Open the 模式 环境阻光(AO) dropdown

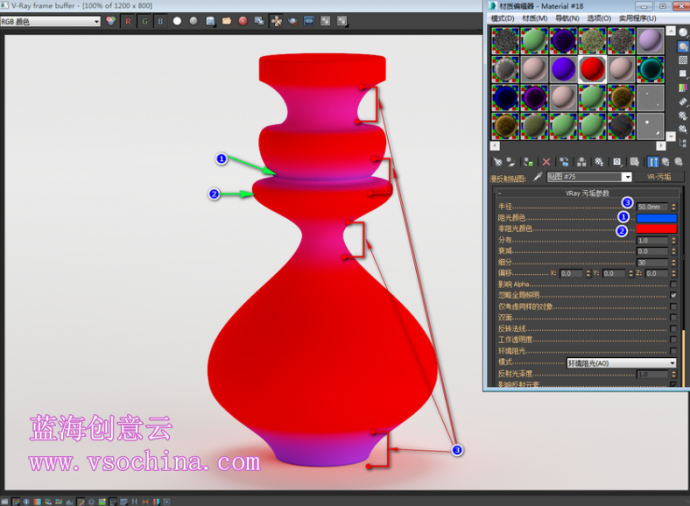pos(621,363)
